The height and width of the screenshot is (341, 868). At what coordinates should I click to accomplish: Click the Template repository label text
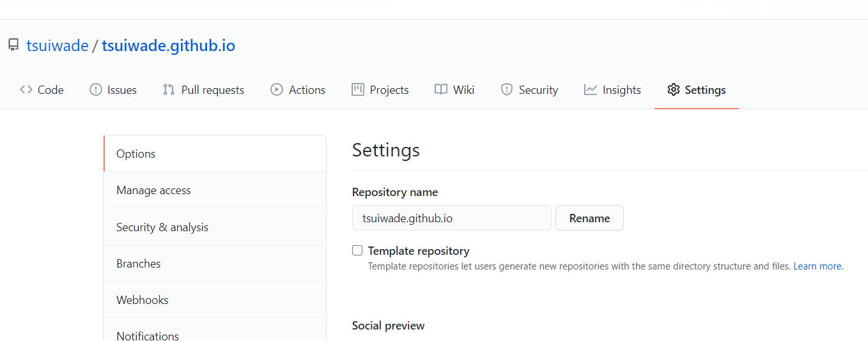tap(419, 251)
